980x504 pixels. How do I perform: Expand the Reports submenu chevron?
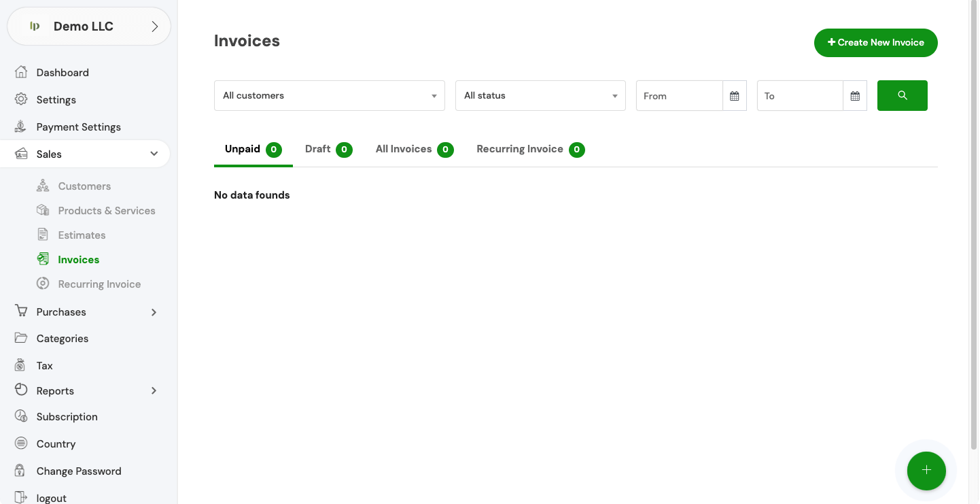click(x=154, y=390)
